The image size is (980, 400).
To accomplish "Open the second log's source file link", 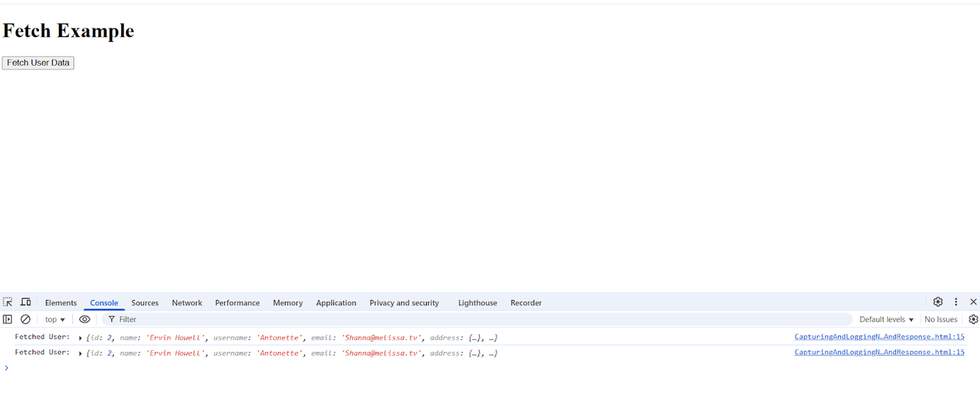I will point(879,352).
